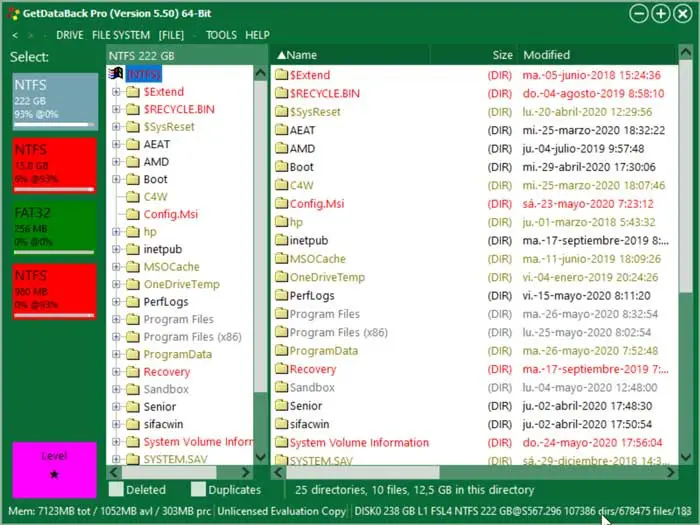Screen dimensions: 700x525
Task: Click Recovery folder icon in file list
Action: click(281, 369)
